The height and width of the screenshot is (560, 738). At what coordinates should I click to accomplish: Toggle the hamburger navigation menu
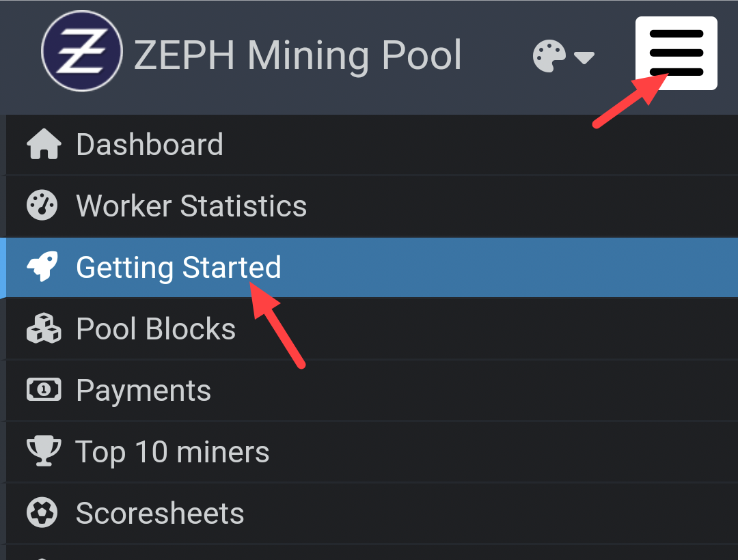point(676,53)
